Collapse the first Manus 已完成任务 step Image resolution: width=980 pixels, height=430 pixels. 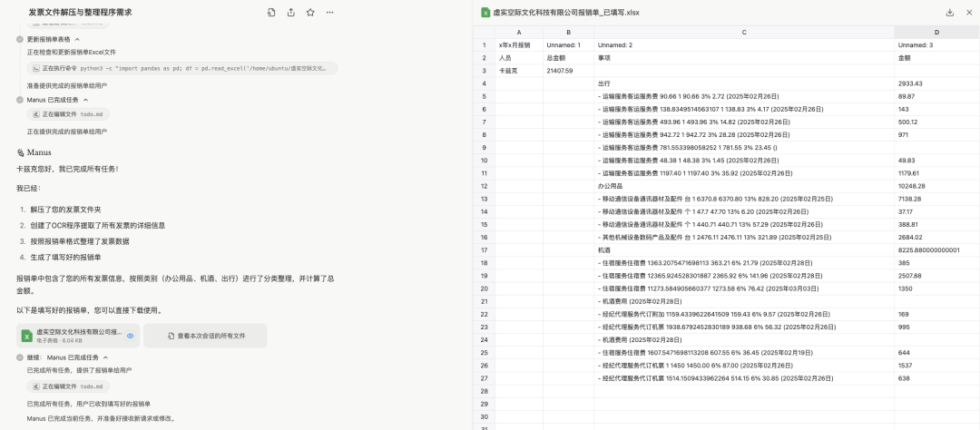85,100
